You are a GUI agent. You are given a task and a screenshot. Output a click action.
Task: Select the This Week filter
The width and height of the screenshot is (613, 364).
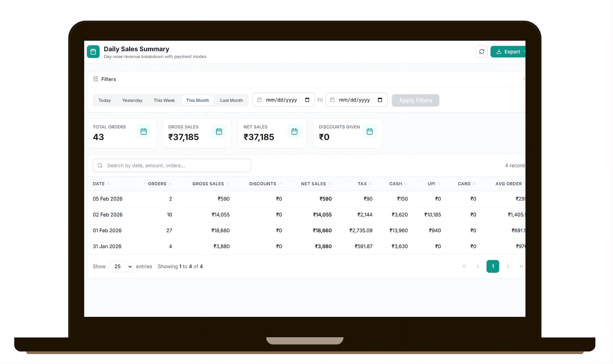tap(164, 100)
